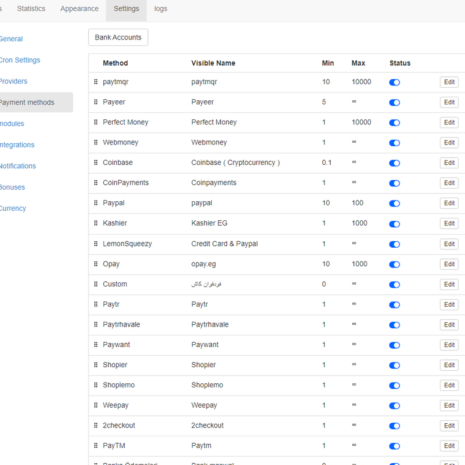Turn off Webmoney status toggle
Viewport: 465px width, 465px height.
[x=394, y=143]
